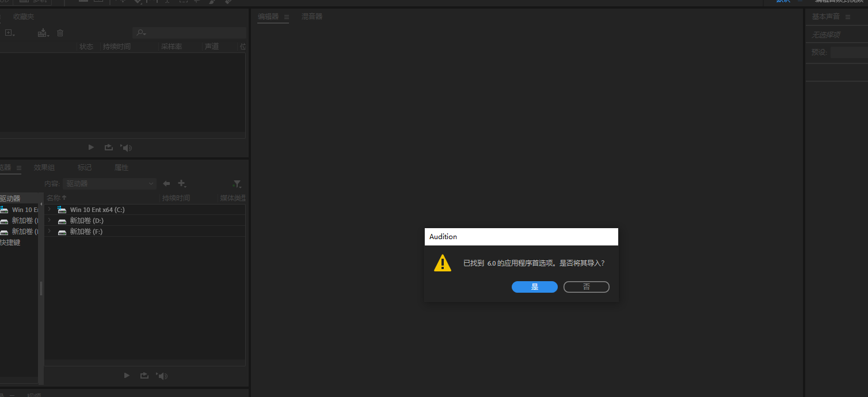Toggle auto-play speaker in Media Browser
The width and height of the screenshot is (868, 397).
tap(162, 376)
